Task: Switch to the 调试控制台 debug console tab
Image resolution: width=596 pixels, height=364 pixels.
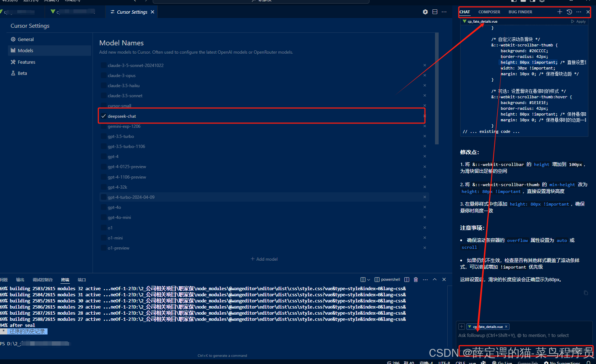Action: coord(42,280)
